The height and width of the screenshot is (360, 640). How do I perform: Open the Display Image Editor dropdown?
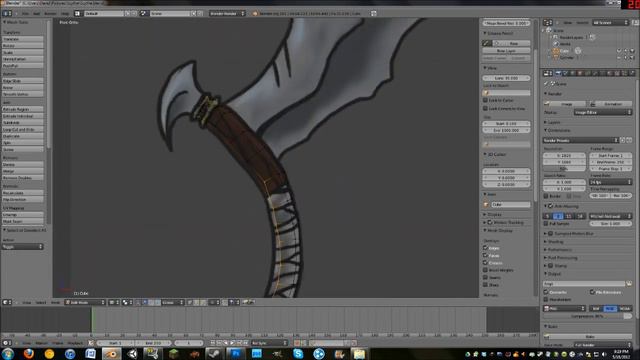pos(603,112)
